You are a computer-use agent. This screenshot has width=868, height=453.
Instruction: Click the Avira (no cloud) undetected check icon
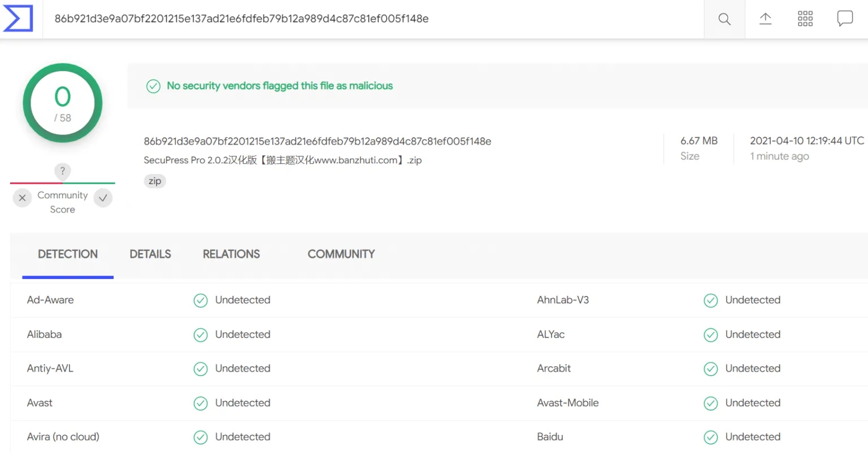201,437
